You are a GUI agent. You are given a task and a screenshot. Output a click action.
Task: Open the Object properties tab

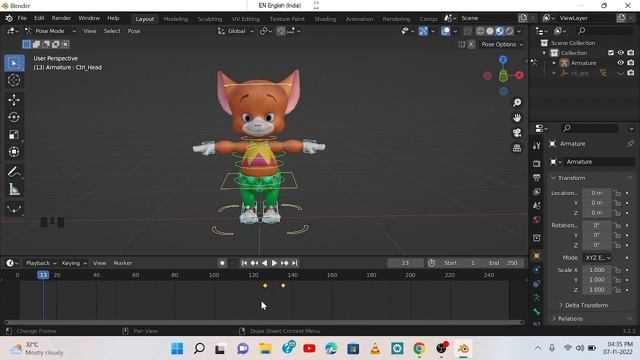[x=537, y=256]
